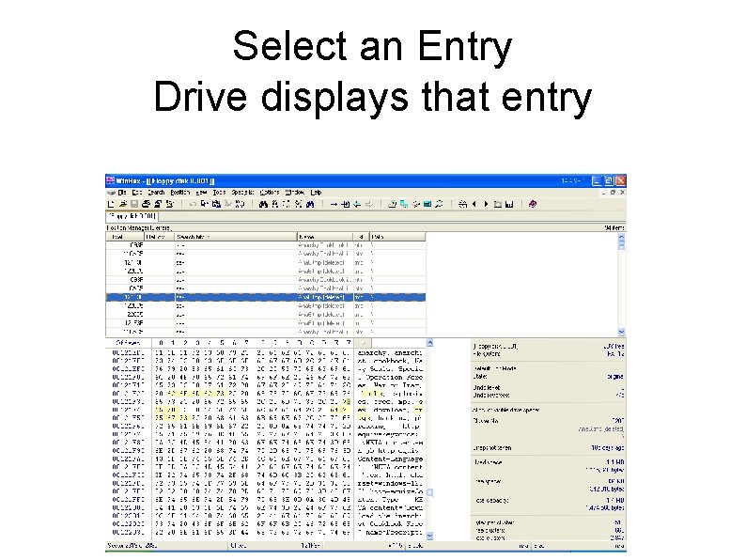Click the teal calculator toolbar icon
This screenshot has height=560, width=746.
(427, 204)
